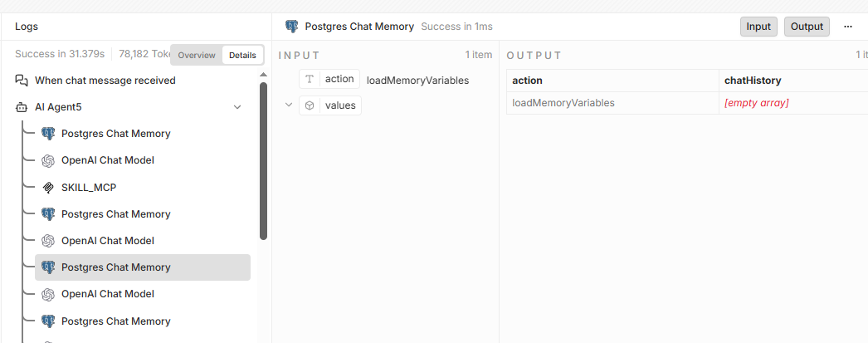
Task: Select the 'When chat message received' log entry
Action: (x=105, y=81)
